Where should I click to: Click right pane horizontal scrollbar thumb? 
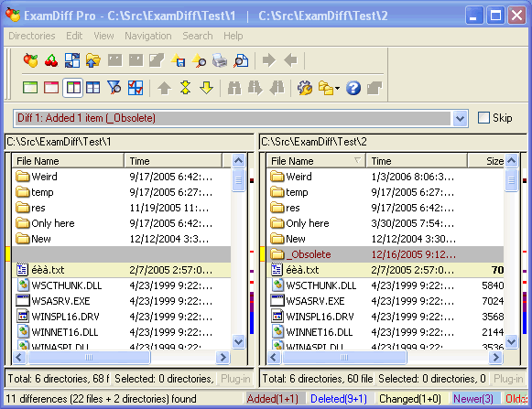[x=344, y=357]
